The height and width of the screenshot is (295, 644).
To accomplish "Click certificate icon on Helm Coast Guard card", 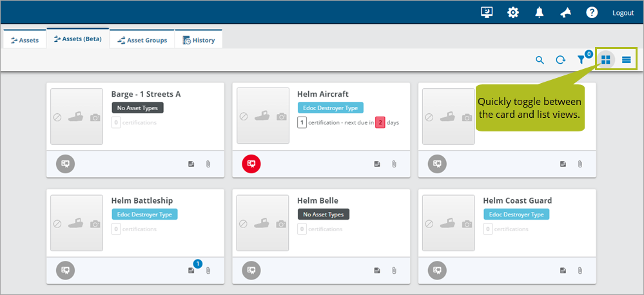I will coord(438,271).
